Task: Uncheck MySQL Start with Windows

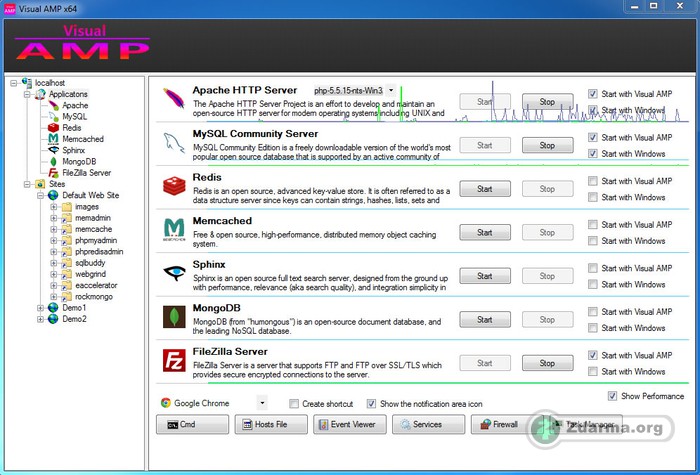Action: coord(592,154)
